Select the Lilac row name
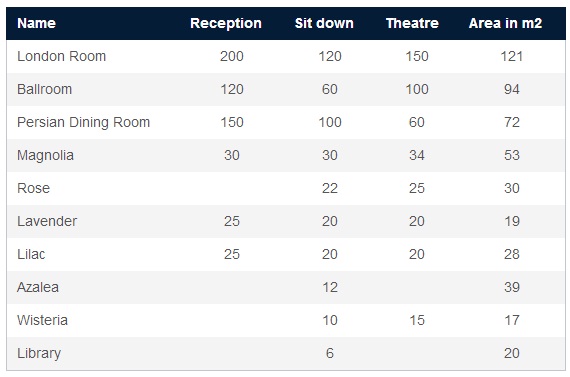The height and width of the screenshot is (377, 570). pyautogui.click(x=31, y=254)
